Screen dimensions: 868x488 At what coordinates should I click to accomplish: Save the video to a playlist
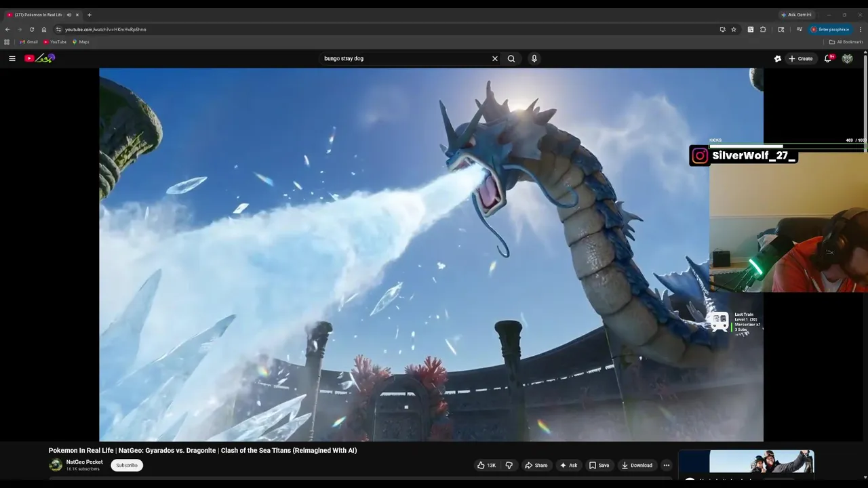click(x=599, y=465)
